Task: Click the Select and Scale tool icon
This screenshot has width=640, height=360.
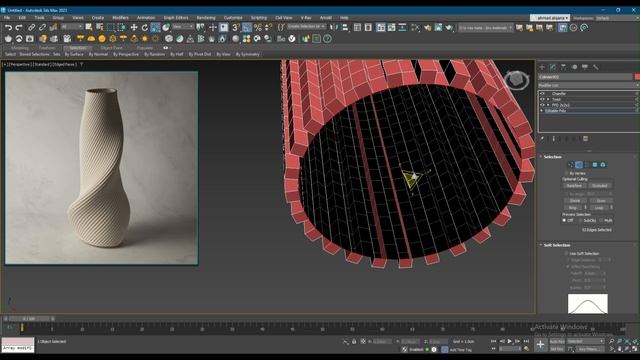Action: 155,28
